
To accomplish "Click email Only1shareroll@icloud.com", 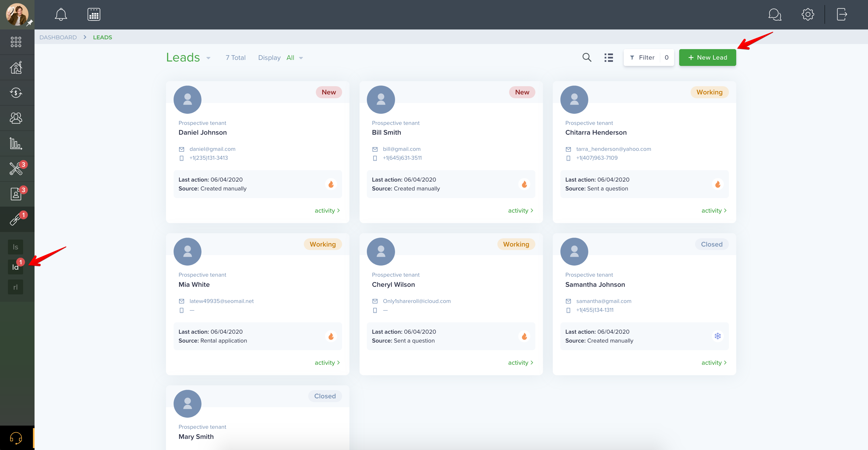I will 417,301.
